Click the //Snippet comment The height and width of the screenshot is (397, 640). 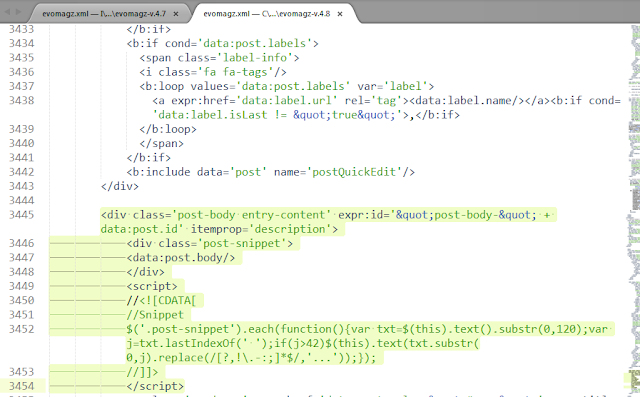click(155, 315)
